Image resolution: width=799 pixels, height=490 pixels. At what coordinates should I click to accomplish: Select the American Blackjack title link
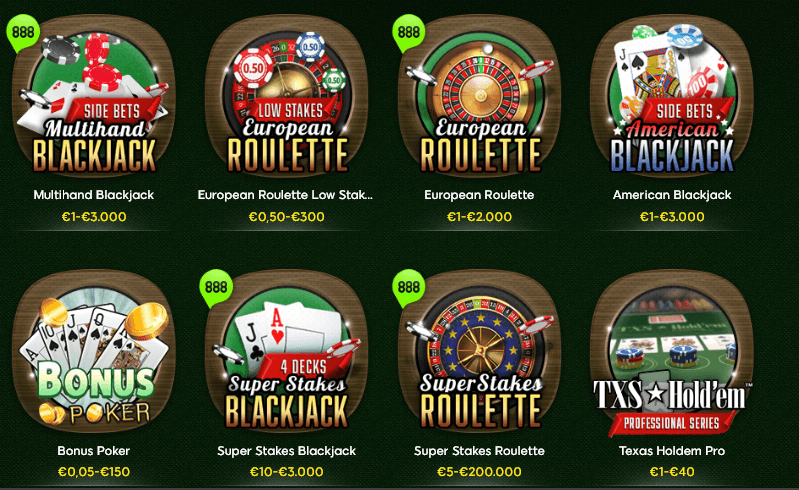tap(672, 195)
